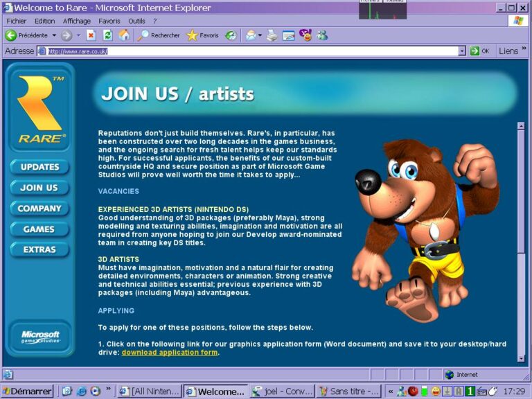Go to Home page via house icon
This screenshot has height=399, width=532.
124,35
